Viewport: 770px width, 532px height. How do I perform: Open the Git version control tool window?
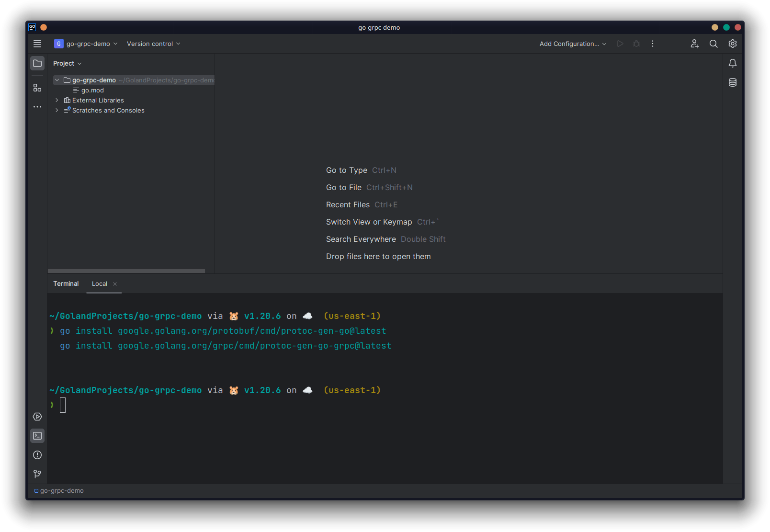point(37,474)
